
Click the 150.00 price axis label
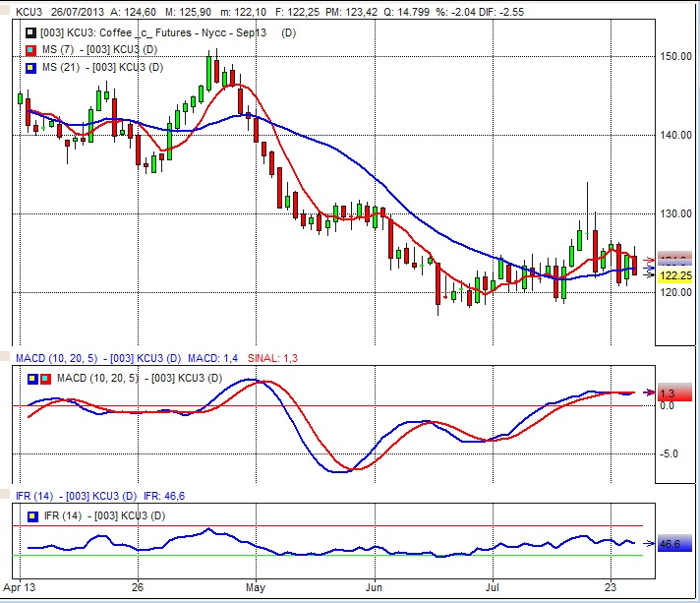(x=674, y=56)
